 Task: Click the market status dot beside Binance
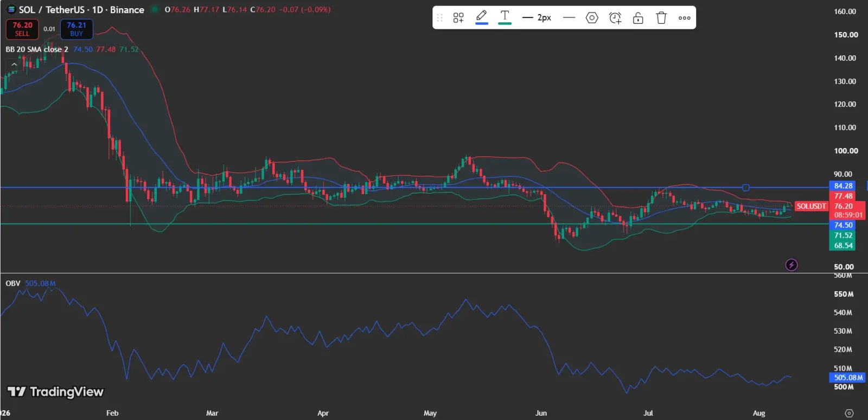155,10
